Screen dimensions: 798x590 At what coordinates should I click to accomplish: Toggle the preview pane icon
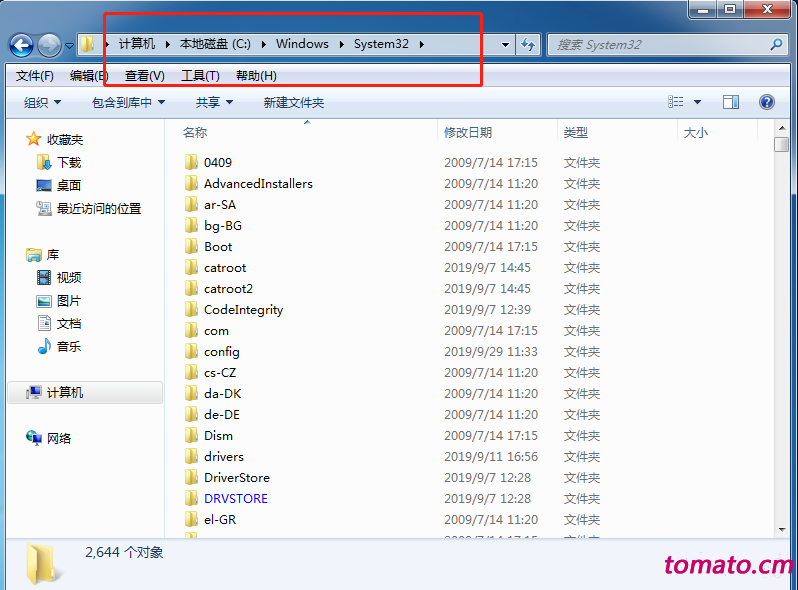[731, 102]
